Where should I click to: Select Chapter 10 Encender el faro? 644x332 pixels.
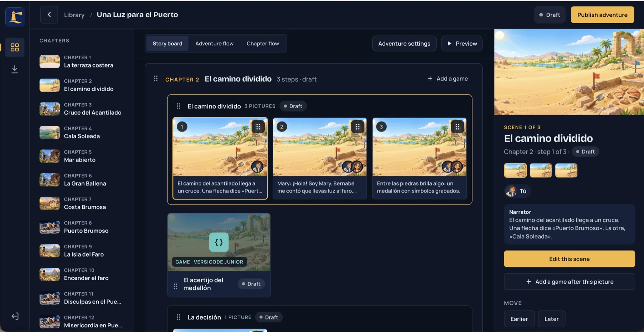81,274
